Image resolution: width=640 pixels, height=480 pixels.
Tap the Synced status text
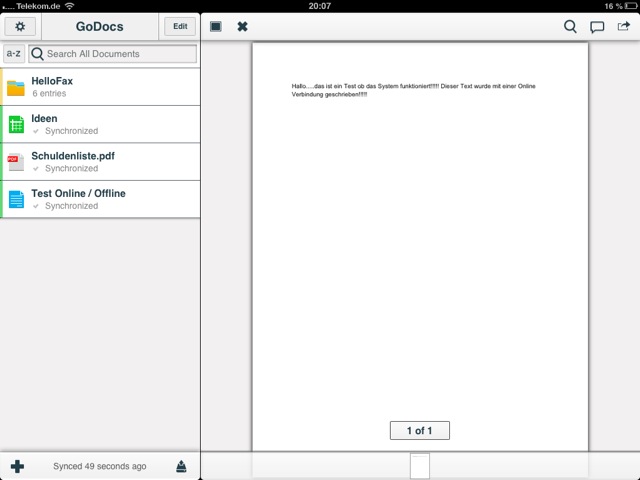pos(99,466)
